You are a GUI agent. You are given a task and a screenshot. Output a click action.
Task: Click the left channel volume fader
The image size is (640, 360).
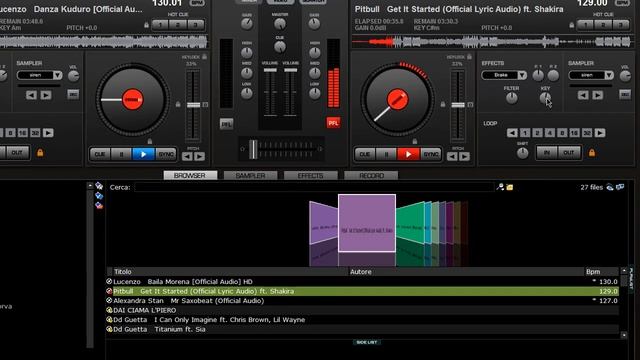click(x=270, y=70)
